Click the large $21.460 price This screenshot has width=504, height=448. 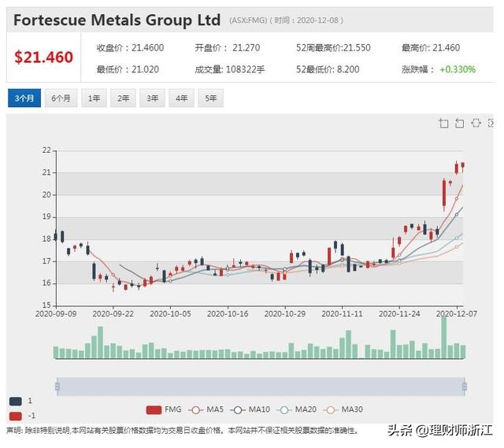coord(44,57)
